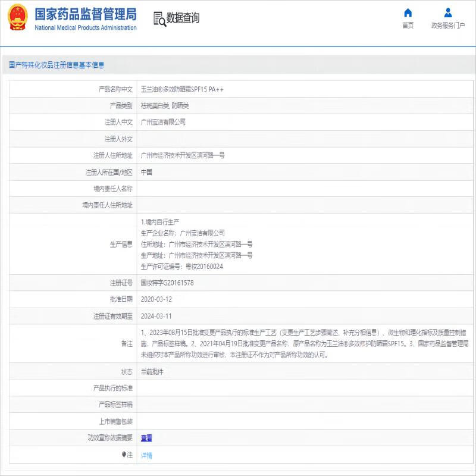Image resolution: width=476 pixels, height=476 pixels.
Task: Click the 境内责任人住所地址 label
Action: [108, 205]
